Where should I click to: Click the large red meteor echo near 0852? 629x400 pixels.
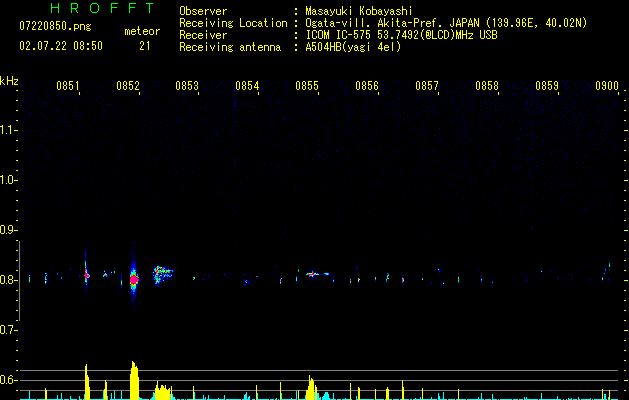134,279
